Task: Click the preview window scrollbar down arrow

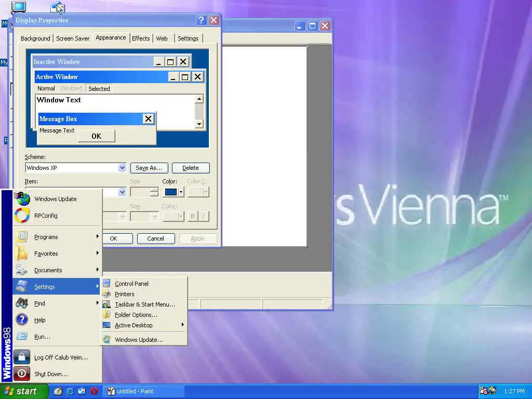Action: click(199, 124)
